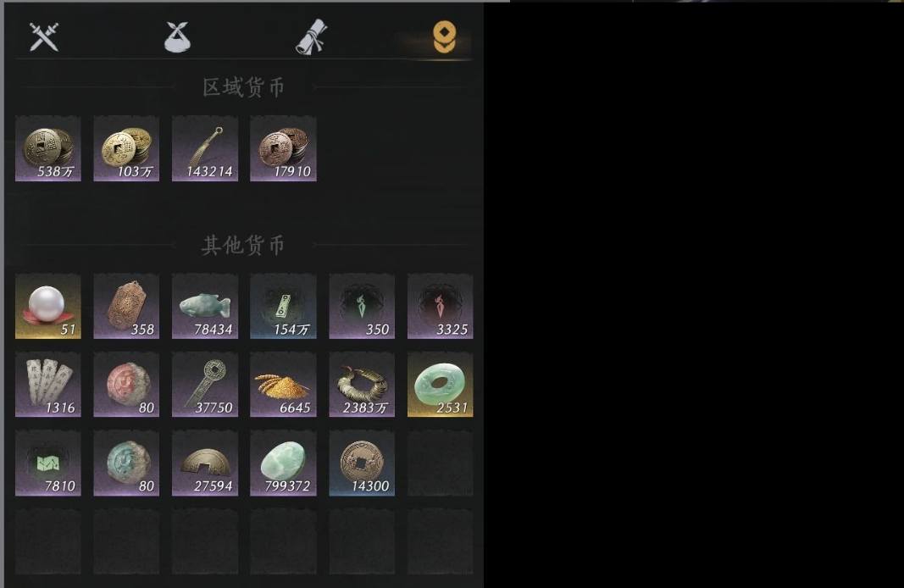Select the red emblem showing 3325

click(x=440, y=306)
